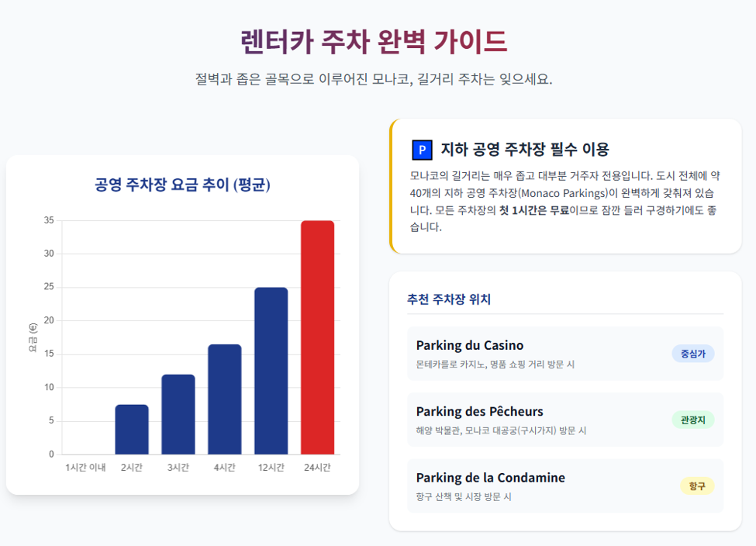Click the 추천 주차장 위치 section title
756x546 pixels.
coord(449,299)
